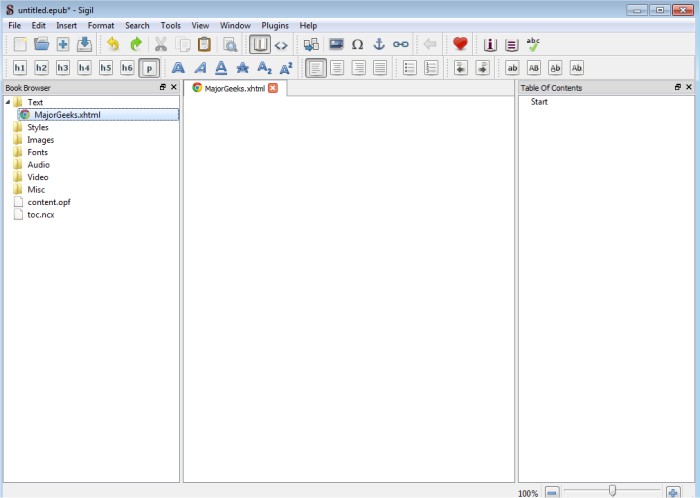Click the Paste clipboard icon
This screenshot has width=700, height=498.
[x=204, y=44]
